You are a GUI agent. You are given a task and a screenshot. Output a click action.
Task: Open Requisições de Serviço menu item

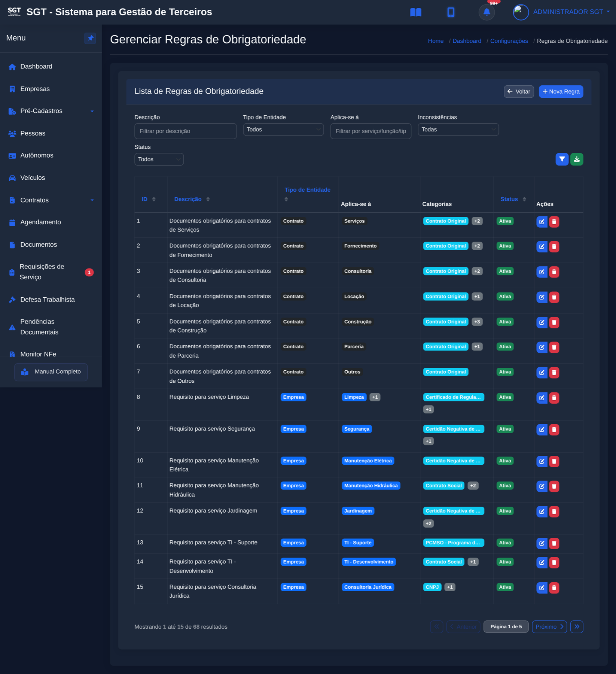(51, 272)
